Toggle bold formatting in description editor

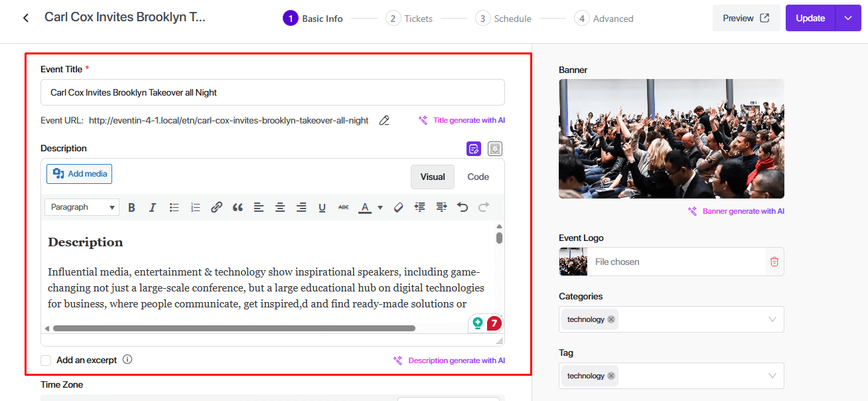point(131,207)
